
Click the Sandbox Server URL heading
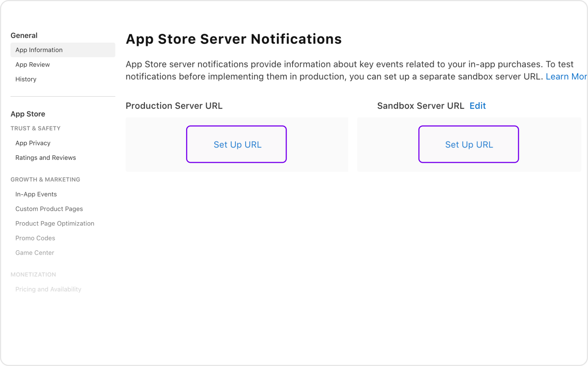click(420, 106)
